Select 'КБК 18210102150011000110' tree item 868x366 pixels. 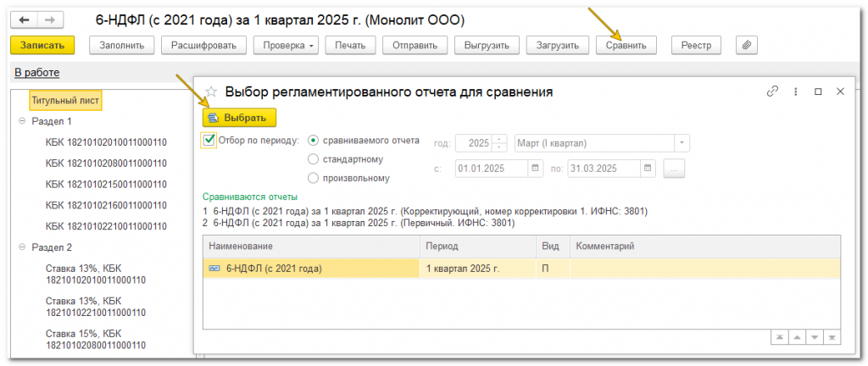[106, 184]
